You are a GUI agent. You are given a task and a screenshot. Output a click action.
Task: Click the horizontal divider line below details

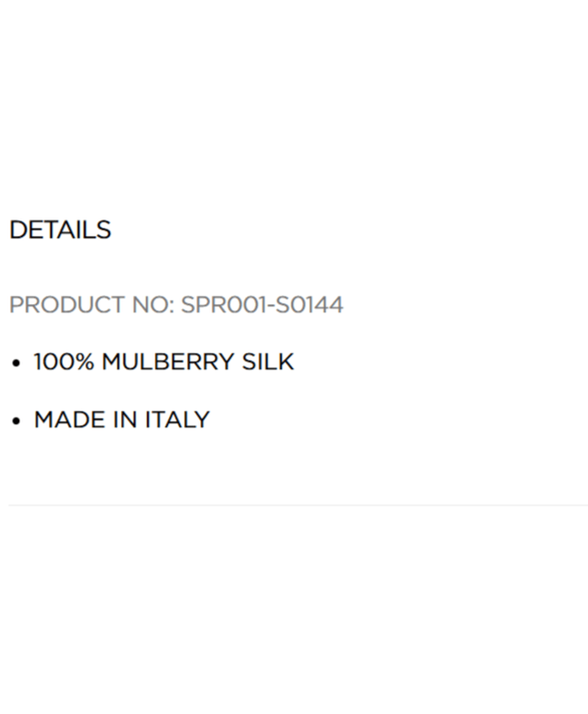(x=294, y=506)
